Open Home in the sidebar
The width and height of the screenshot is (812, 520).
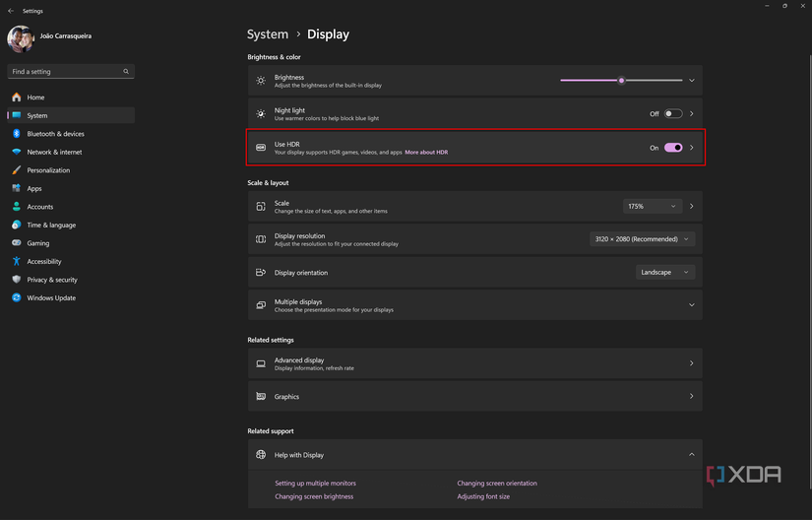71,97
